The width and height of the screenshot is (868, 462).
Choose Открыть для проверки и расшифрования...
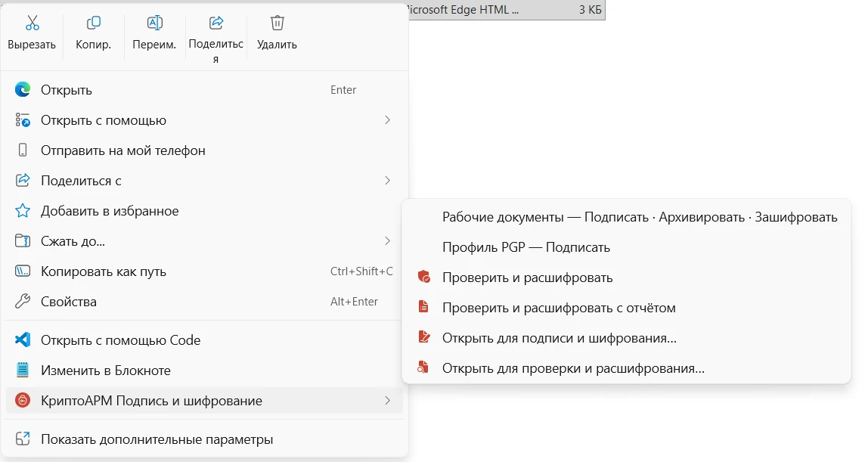point(627,368)
